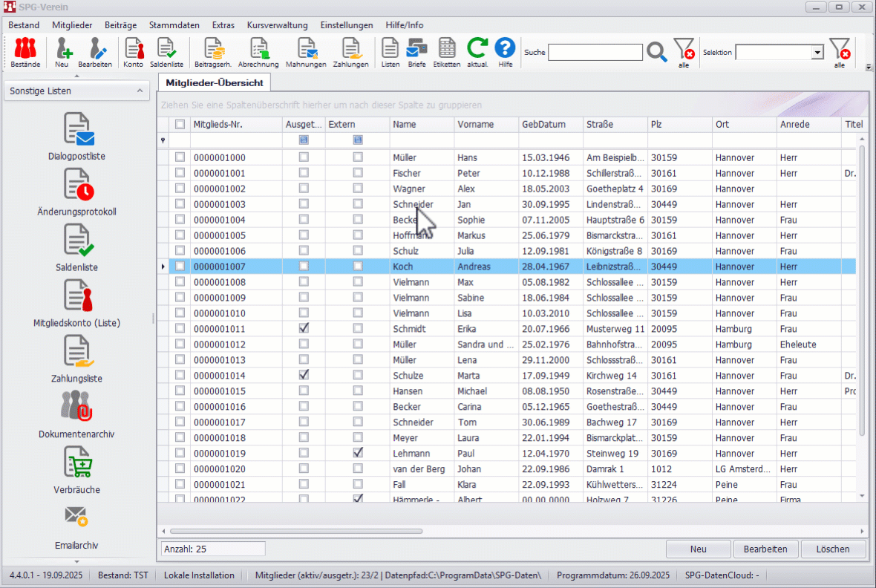This screenshot has height=588, width=876.
Task: Click the search magnifying glass icon
Action: click(x=657, y=52)
